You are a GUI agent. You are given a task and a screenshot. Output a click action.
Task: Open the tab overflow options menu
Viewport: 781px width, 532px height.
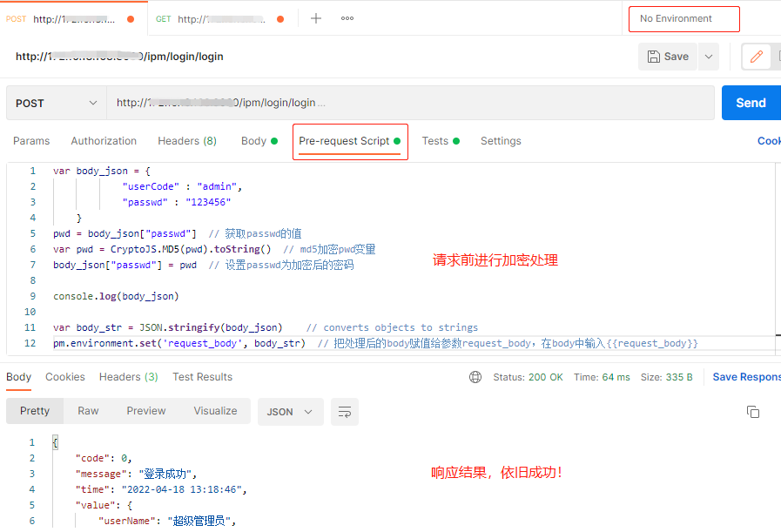click(347, 18)
